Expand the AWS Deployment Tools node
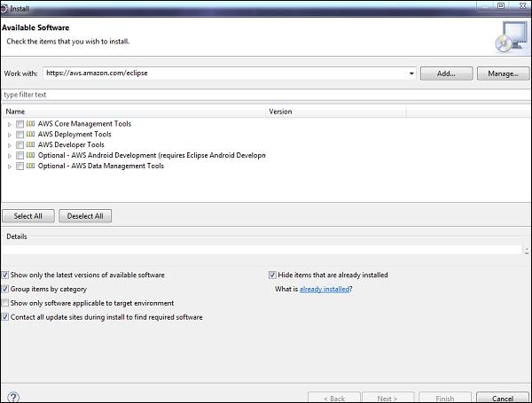The width and height of the screenshot is (532, 403). pyautogui.click(x=10, y=136)
